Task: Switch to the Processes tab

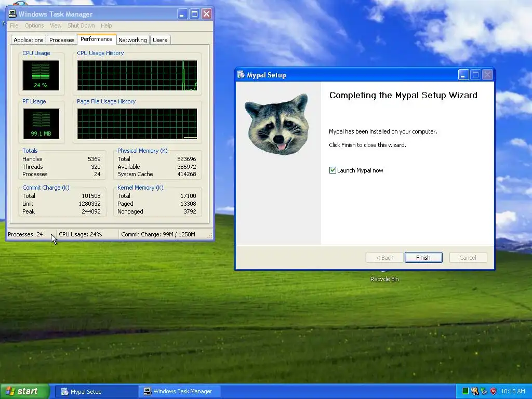Action: pos(62,40)
